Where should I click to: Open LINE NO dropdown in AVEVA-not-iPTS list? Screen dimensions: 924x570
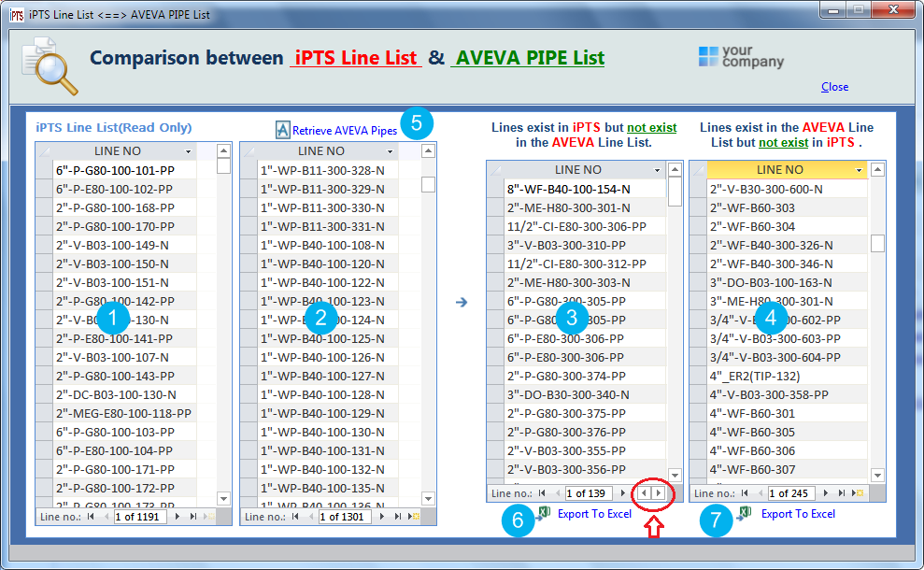coord(860,170)
